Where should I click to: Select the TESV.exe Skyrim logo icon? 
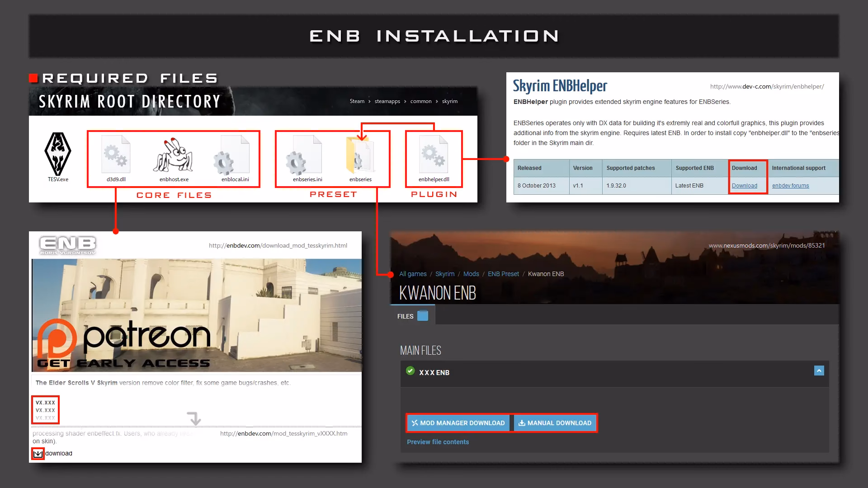[58, 154]
